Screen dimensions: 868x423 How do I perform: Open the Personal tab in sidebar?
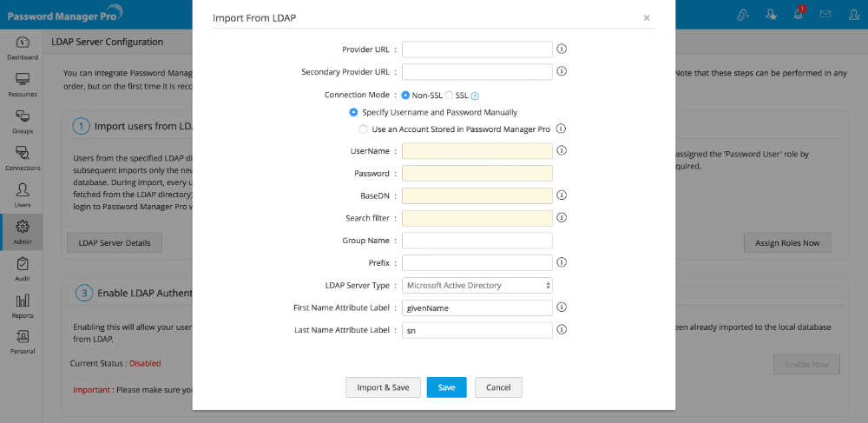[x=23, y=342]
